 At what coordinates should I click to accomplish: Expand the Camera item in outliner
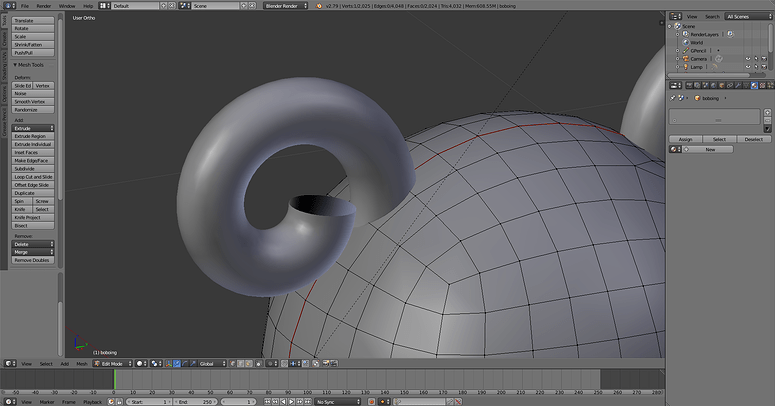point(678,59)
